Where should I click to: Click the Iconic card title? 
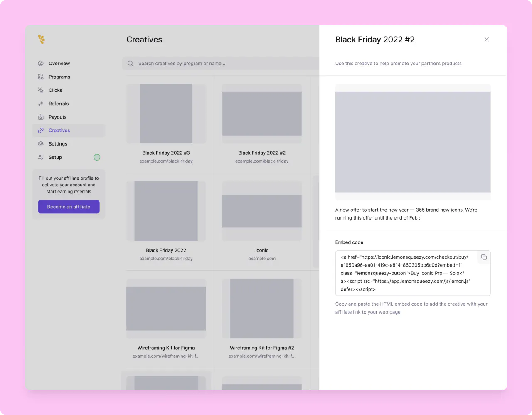click(x=262, y=250)
